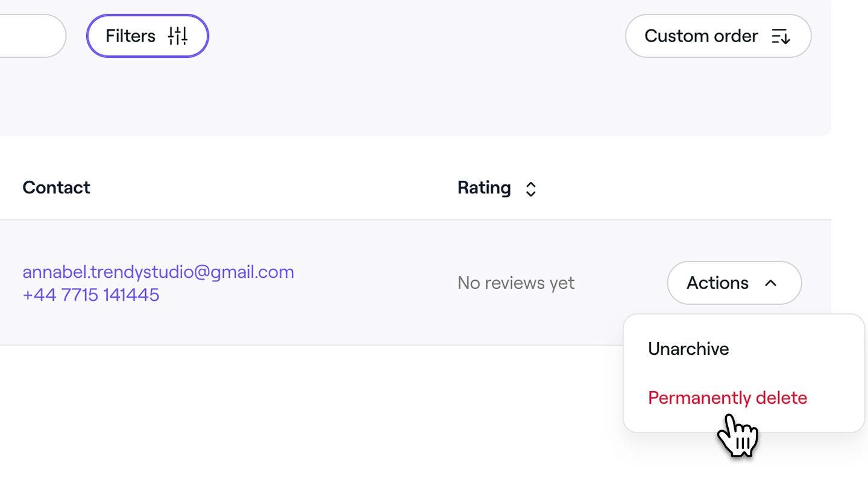Click blank white area below the table row

tap(301, 416)
